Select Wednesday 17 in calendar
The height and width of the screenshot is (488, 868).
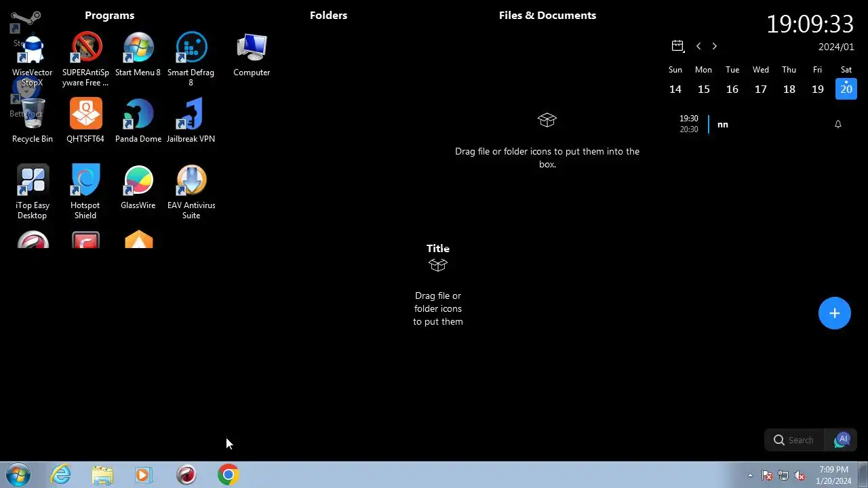click(761, 89)
